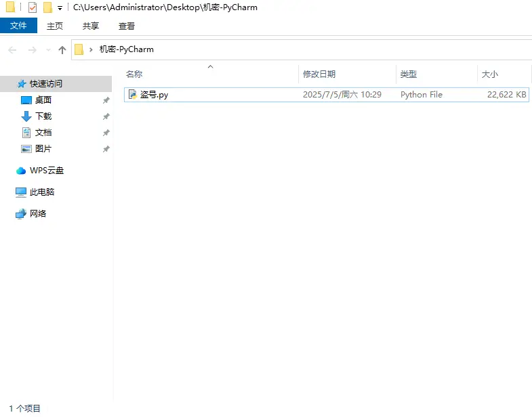Open WPS云盘 in the navigation pane
Image resolution: width=532 pixels, height=417 pixels.
point(47,171)
